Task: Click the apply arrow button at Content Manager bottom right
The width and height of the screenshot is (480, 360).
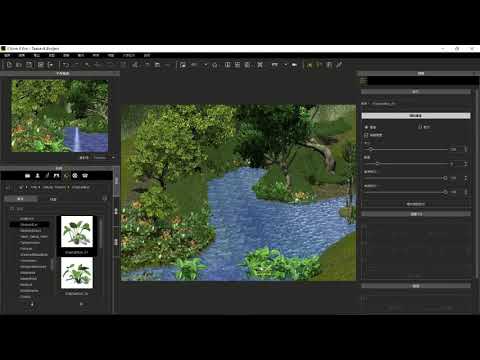Action: click(x=82, y=304)
